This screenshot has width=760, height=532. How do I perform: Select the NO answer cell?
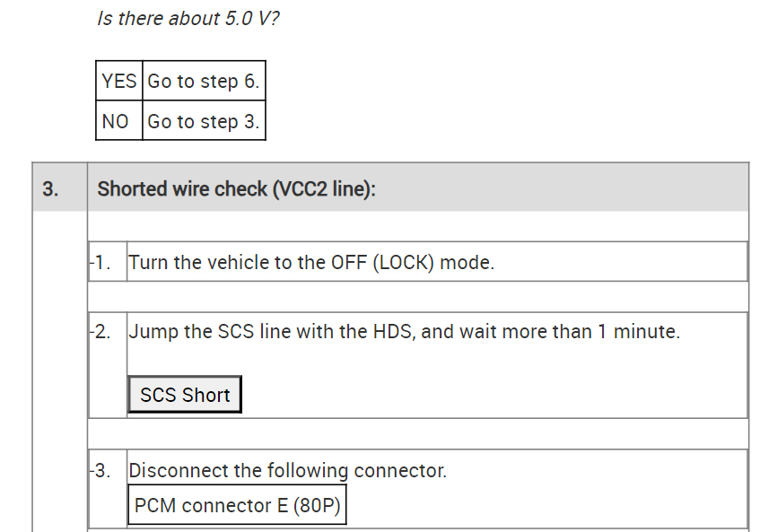pyautogui.click(x=116, y=122)
